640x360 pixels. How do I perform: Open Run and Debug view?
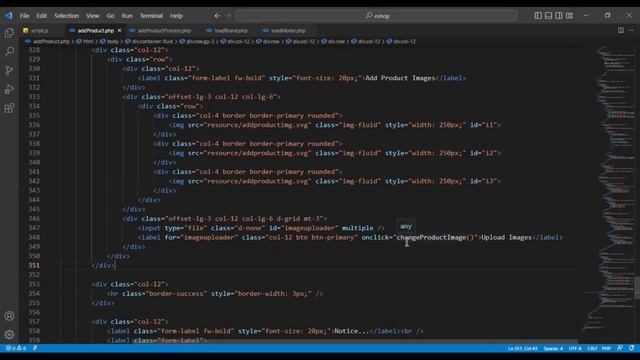(x=9, y=89)
